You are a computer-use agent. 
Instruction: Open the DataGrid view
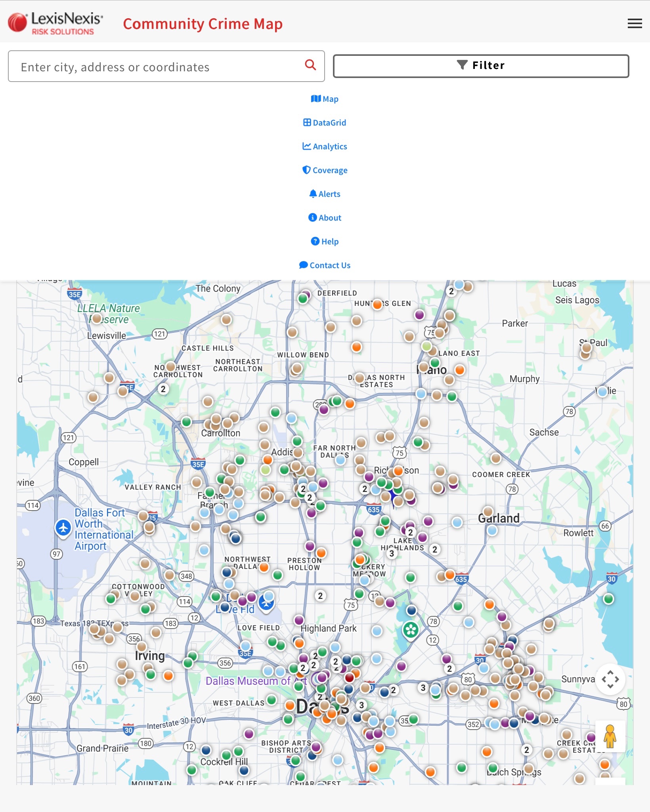[325, 123]
